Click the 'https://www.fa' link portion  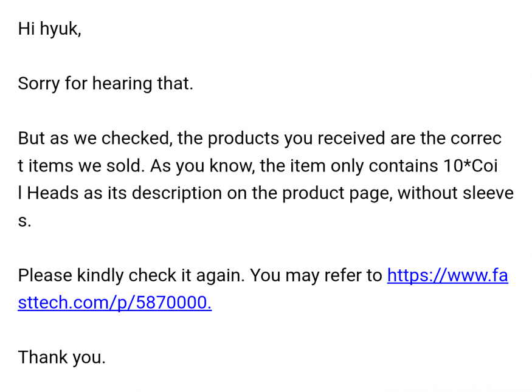(447, 275)
